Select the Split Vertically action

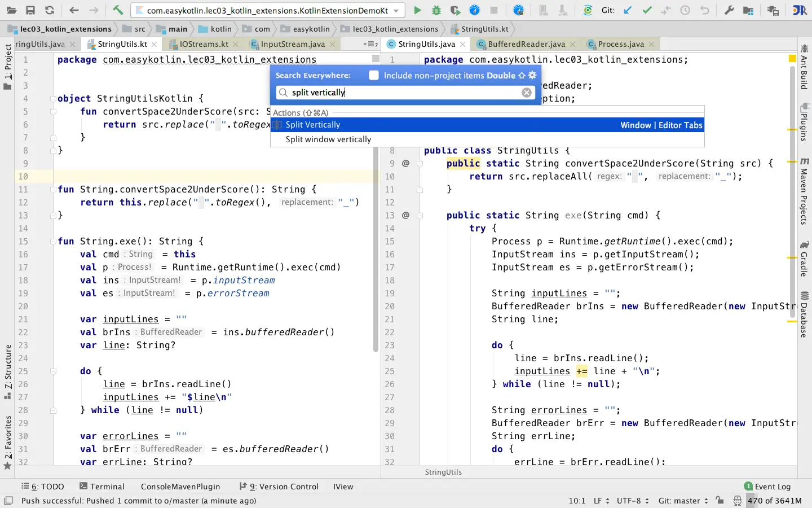click(x=487, y=125)
